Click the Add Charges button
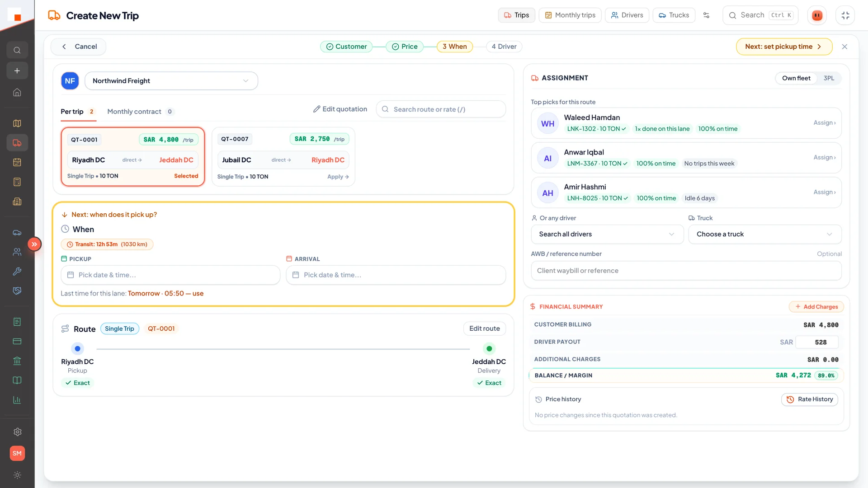Image resolution: width=868 pixels, height=488 pixels. (x=816, y=307)
